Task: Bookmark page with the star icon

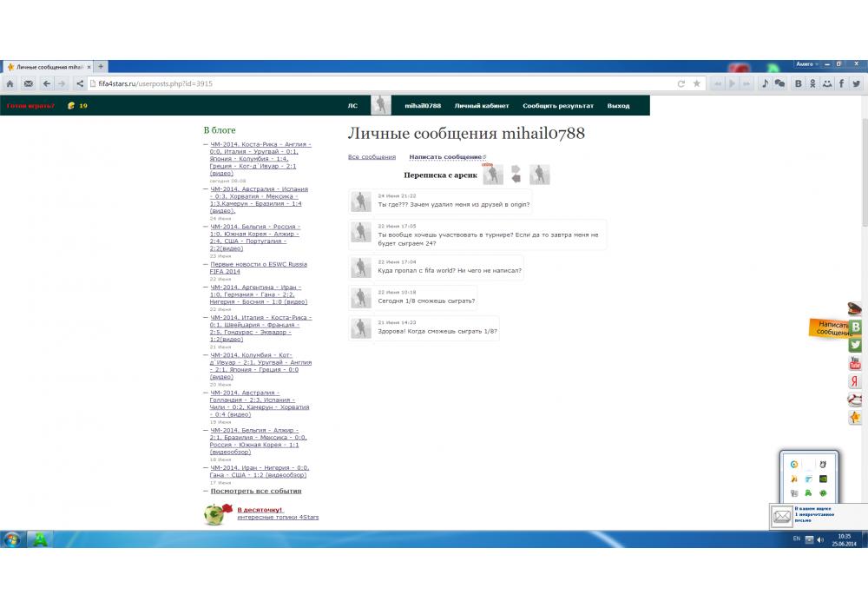Action: point(696,83)
